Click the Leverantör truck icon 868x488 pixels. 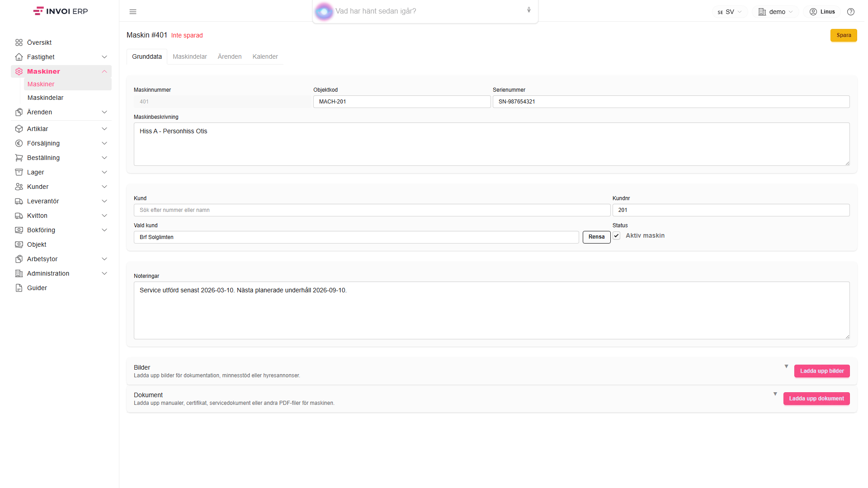(x=19, y=201)
